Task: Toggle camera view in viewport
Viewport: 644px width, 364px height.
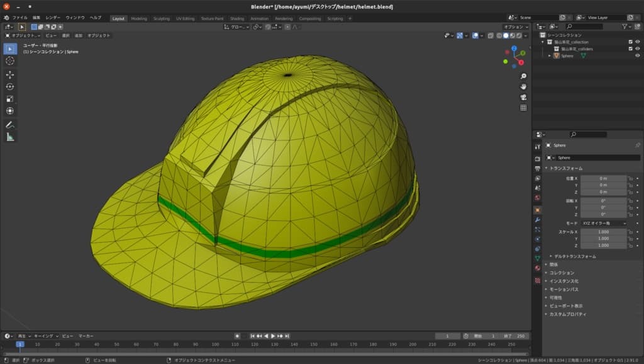Action: (523, 97)
